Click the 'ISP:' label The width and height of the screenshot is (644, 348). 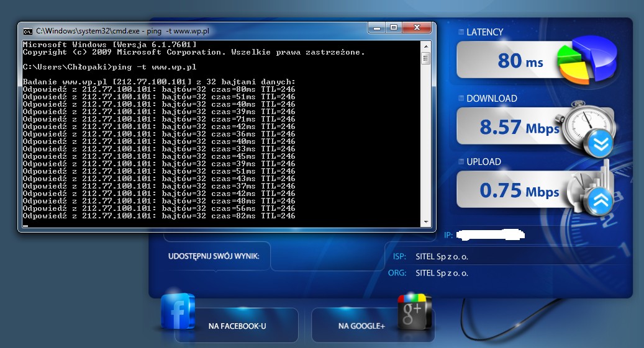(399, 256)
